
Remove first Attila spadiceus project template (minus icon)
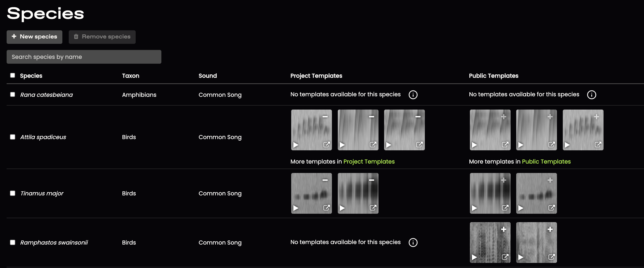point(325,117)
